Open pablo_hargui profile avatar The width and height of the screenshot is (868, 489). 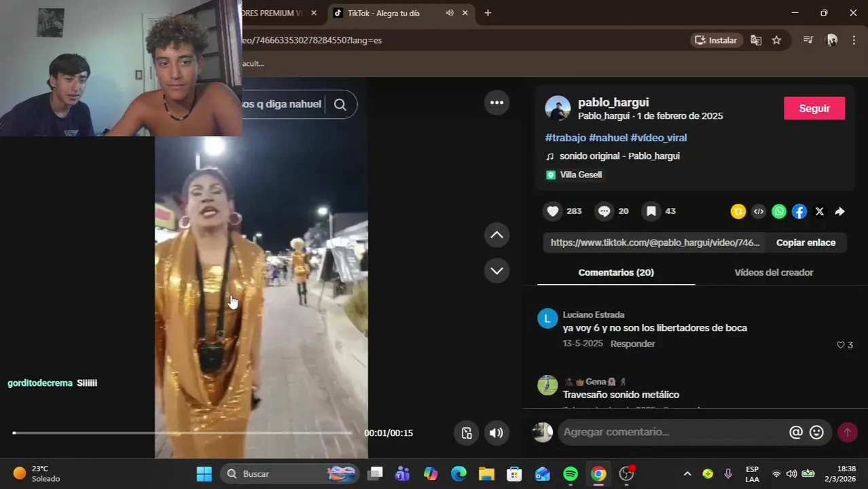coord(558,109)
